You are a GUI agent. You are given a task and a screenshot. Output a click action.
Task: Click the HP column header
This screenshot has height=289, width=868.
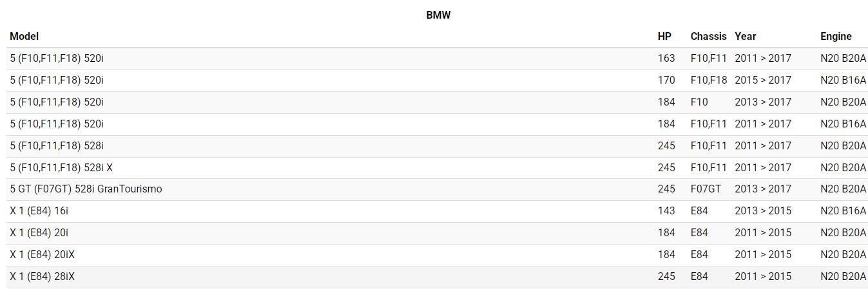click(x=664, y=37)
